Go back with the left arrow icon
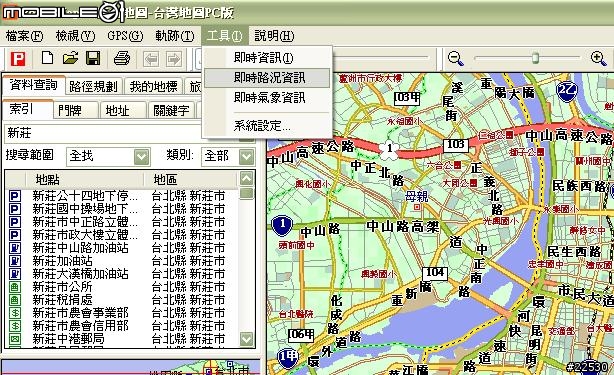Screen dimensions: 614x375 [151, 59]
